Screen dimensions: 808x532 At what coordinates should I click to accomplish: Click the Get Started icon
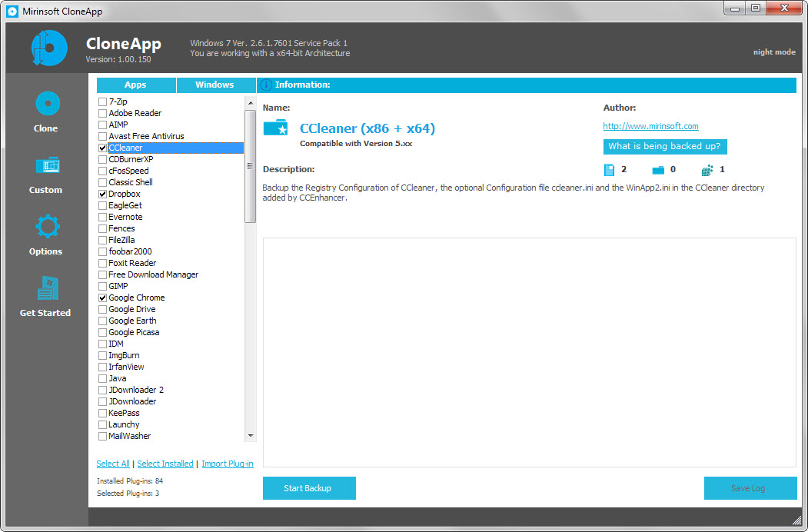[47, 288]
